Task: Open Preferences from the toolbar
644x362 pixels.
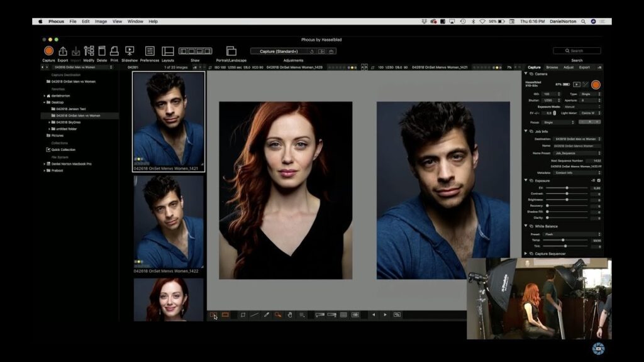Action: 150,50
